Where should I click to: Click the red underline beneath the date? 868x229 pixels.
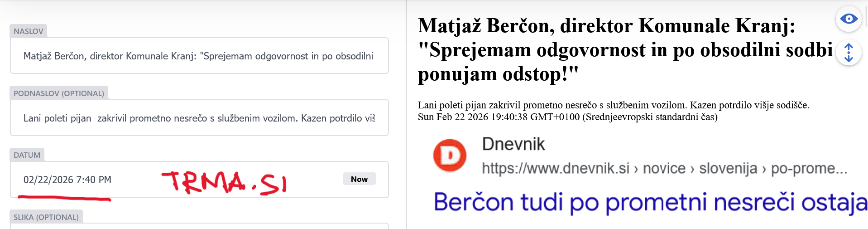pyautogui.click(x=64, y=198)
